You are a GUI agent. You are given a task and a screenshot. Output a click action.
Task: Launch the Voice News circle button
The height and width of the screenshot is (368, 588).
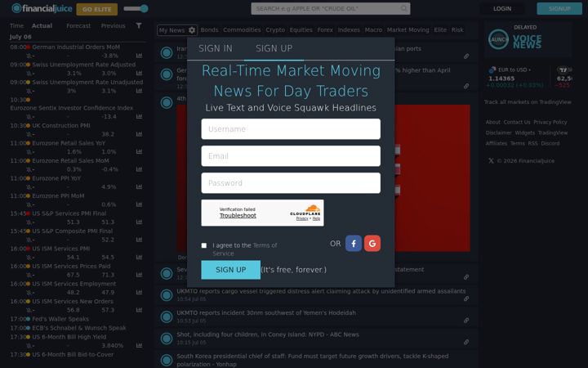pos(498,39)
